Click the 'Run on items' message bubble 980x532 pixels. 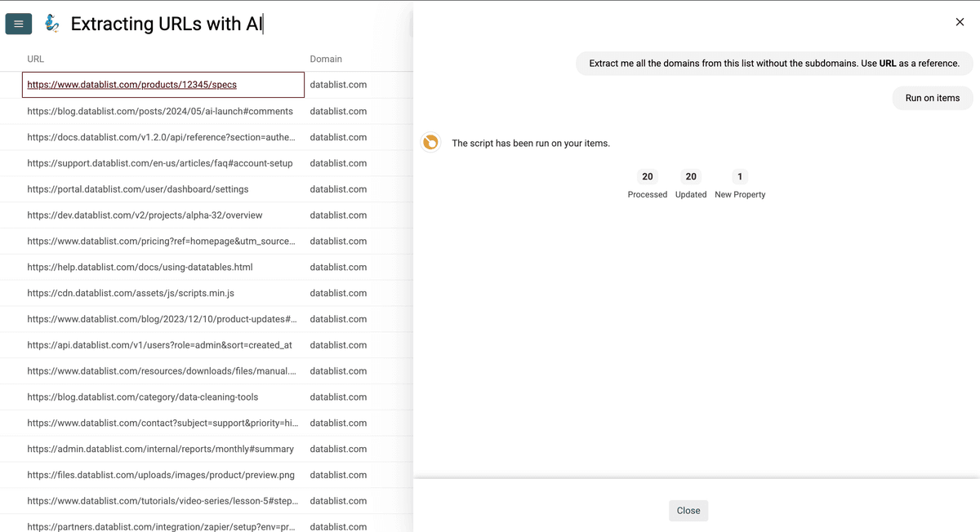click(x=933, y=98)
